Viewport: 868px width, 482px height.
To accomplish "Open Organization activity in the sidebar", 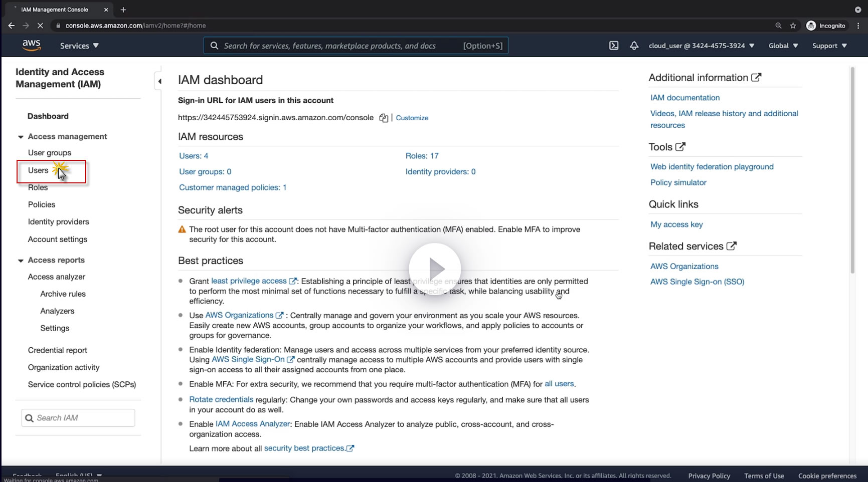I will click(x=64, y=367).
